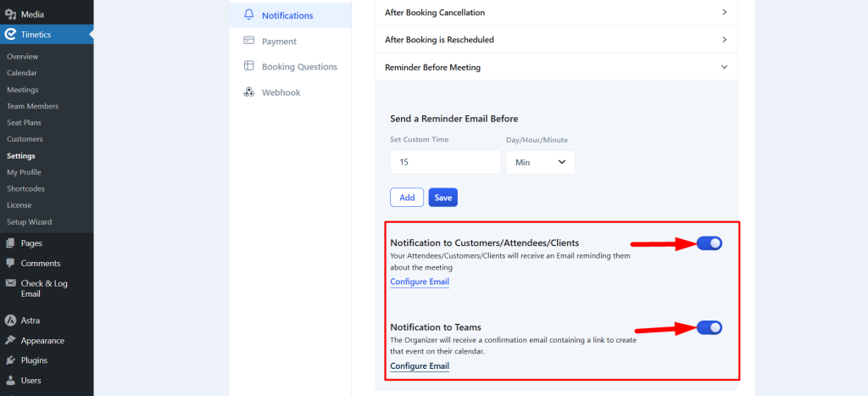
Task: Click the Pages icon in sidebar
Action: click(10, 243)
